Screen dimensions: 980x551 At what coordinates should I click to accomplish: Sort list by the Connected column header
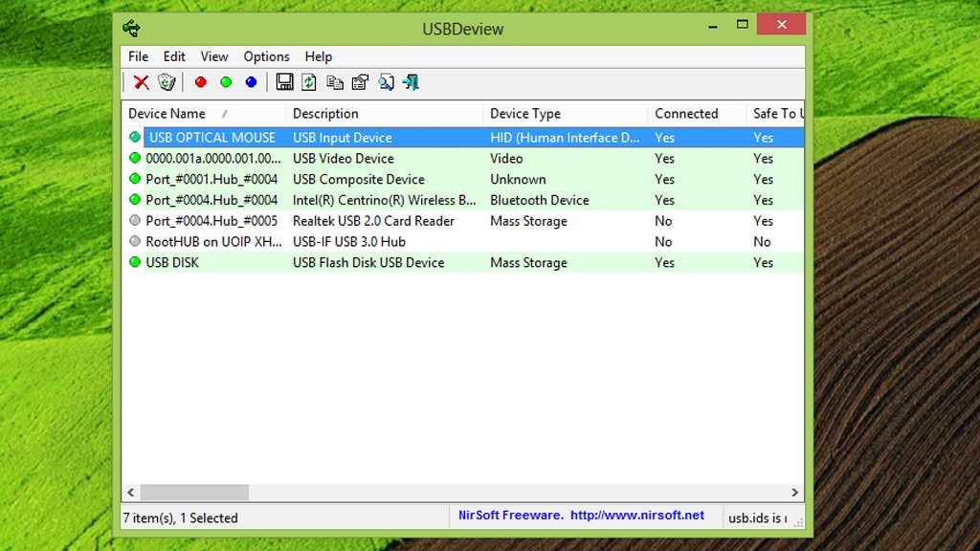pyautogui.click(x=686, y=114)
